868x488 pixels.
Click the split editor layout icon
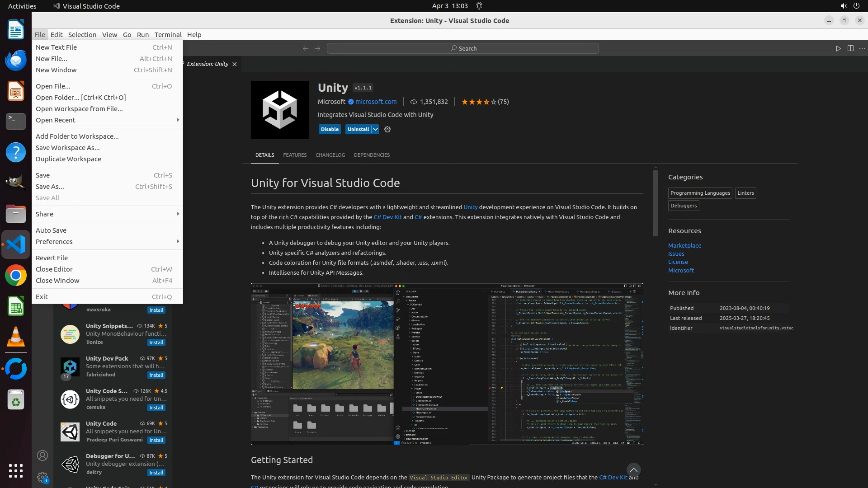850,48
